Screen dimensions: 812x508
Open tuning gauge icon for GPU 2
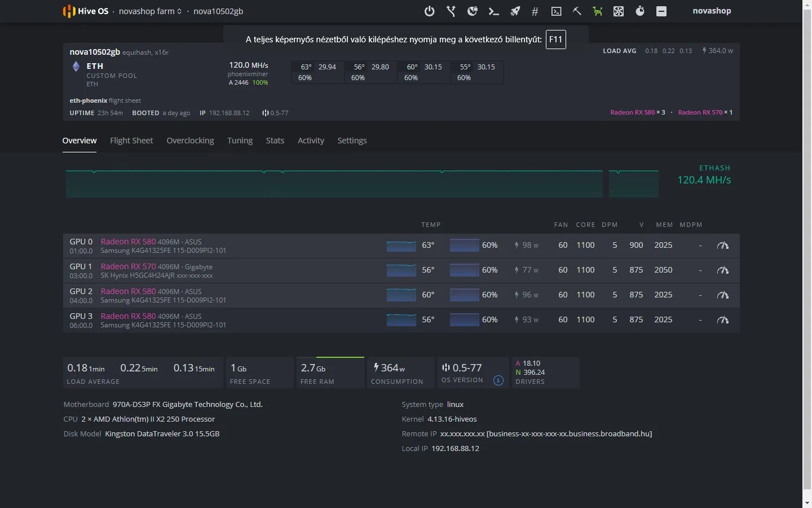point(723,295)
